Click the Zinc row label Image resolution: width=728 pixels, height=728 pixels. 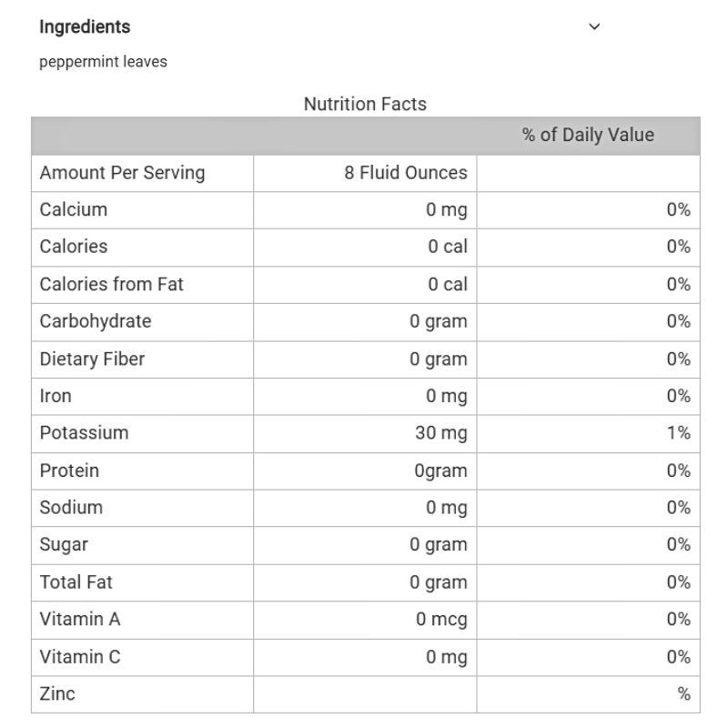point(57,694)
